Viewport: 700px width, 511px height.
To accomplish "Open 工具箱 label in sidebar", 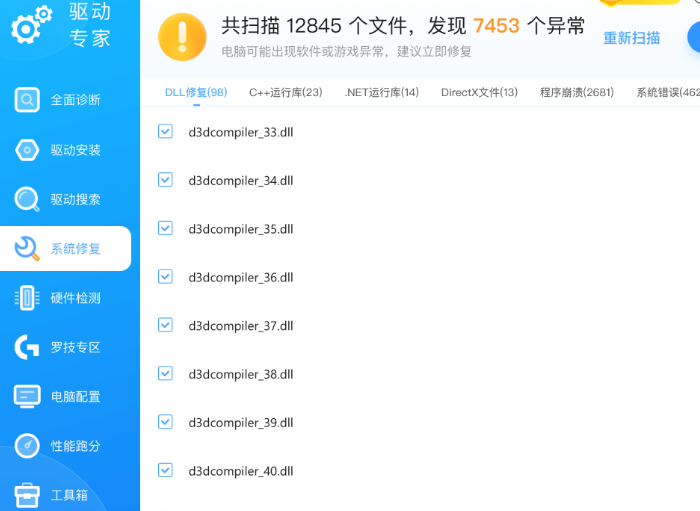I will (x=69, y=495).
